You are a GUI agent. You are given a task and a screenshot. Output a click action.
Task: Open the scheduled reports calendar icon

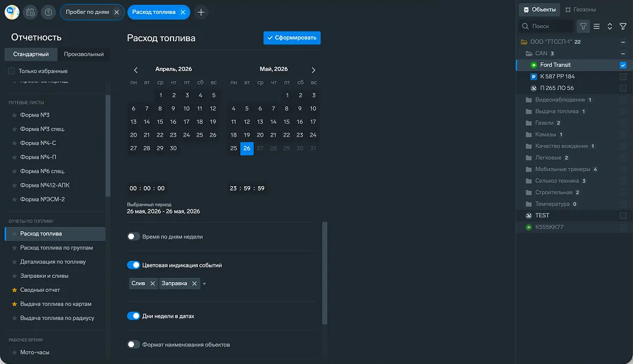click(30, 12)
